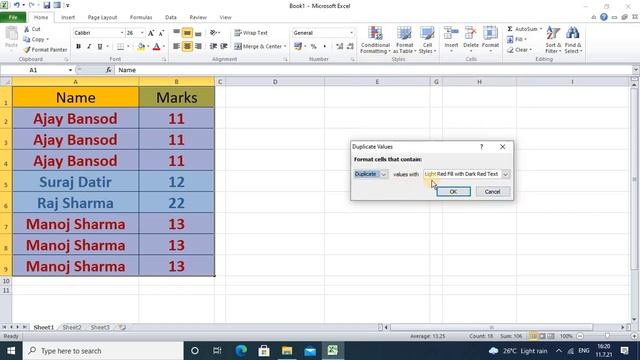Click the Delete cells icon
The image size is (640, 360).
[x=471, y=34]
